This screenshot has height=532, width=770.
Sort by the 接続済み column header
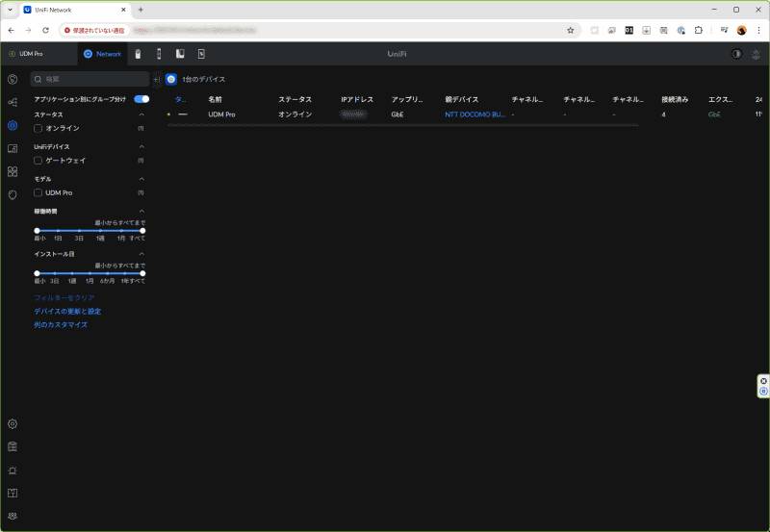point(675,100)
